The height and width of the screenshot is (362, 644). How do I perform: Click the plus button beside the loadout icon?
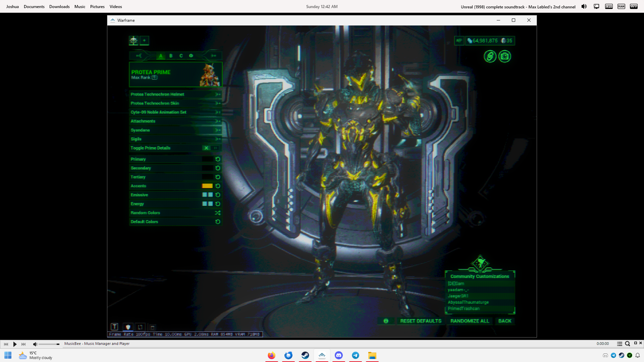pyautogui.click(x=144, y=41)
